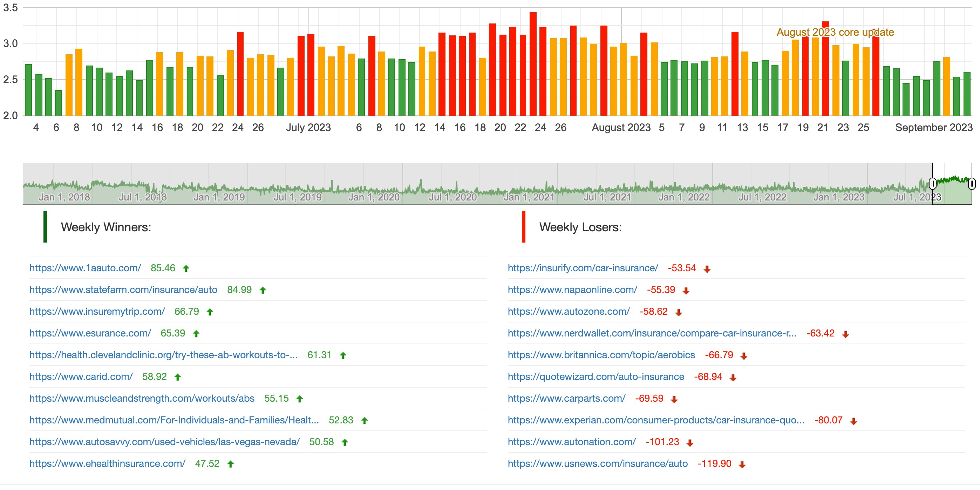This screenshot has height=490, width=980.
Task: Grab the left handle of the range selector
Action: pyautogui.click(x=932, y=184)
